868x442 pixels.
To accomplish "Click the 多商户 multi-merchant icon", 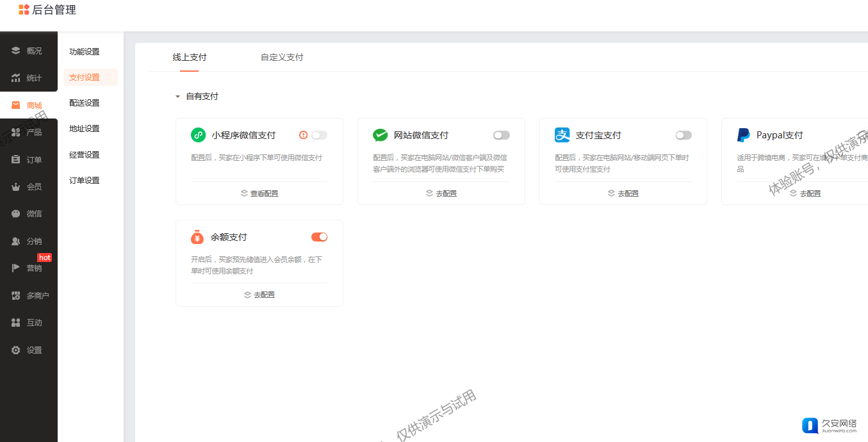I will [x=16, y=296].
